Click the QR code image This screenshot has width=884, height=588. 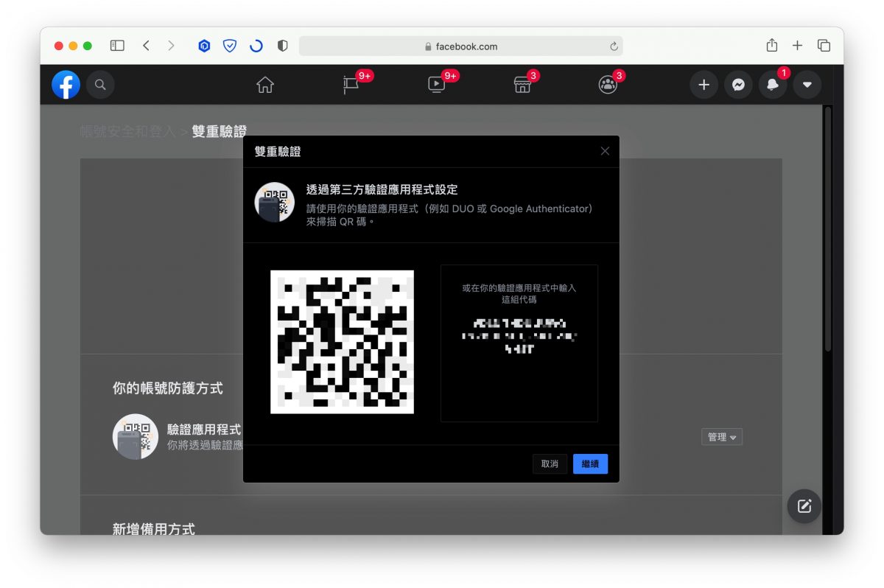(342, 342)
